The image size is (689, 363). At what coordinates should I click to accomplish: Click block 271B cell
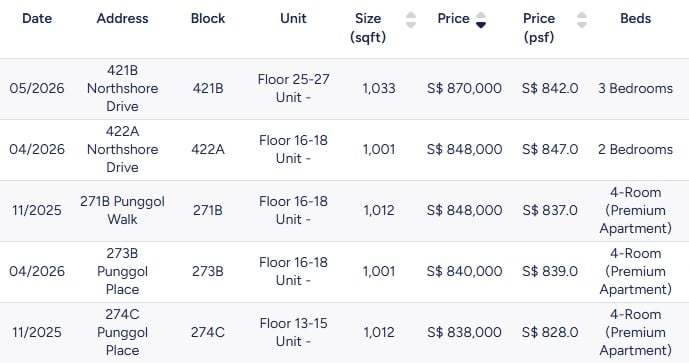click(x=208, y=211)
